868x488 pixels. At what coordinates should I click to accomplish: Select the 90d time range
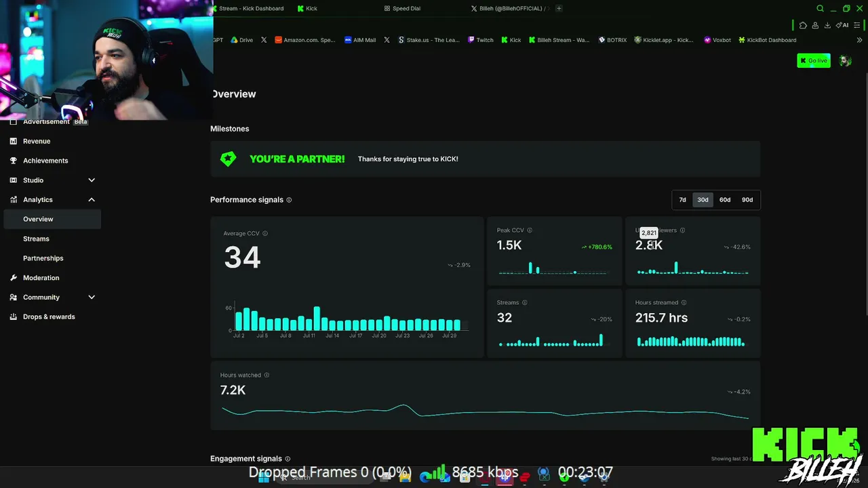[747, 200]
